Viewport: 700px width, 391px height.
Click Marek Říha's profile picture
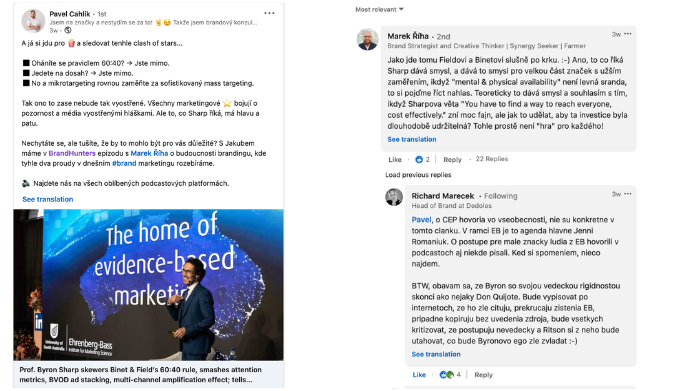click(367, 40)
